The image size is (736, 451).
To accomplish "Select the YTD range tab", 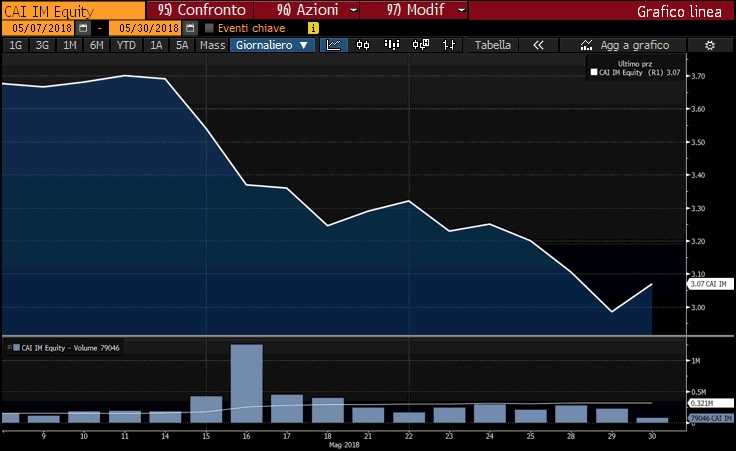I will (126, 45).
